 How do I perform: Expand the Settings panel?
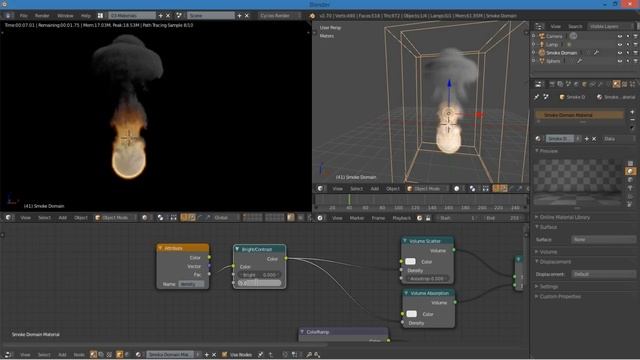pos(547,287)
